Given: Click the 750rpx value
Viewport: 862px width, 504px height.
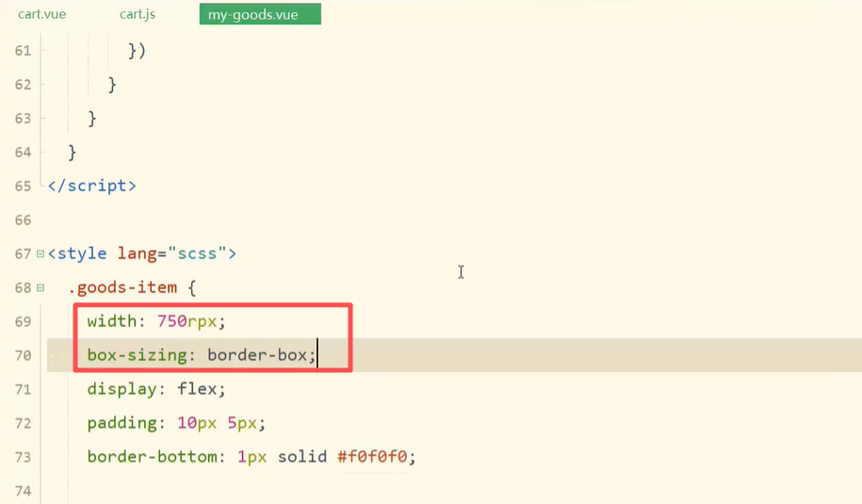Looking at the screenshot, I should coord(187,321).
